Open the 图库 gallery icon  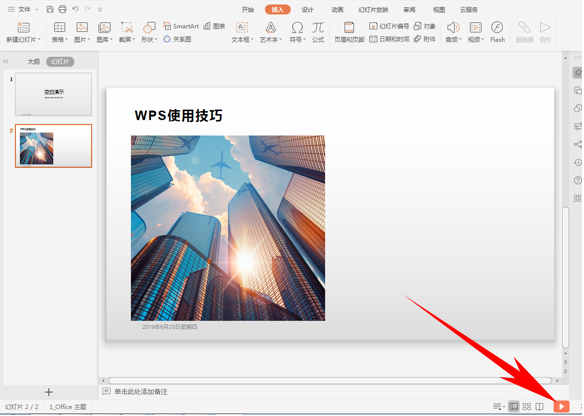(x=104, y=28)
